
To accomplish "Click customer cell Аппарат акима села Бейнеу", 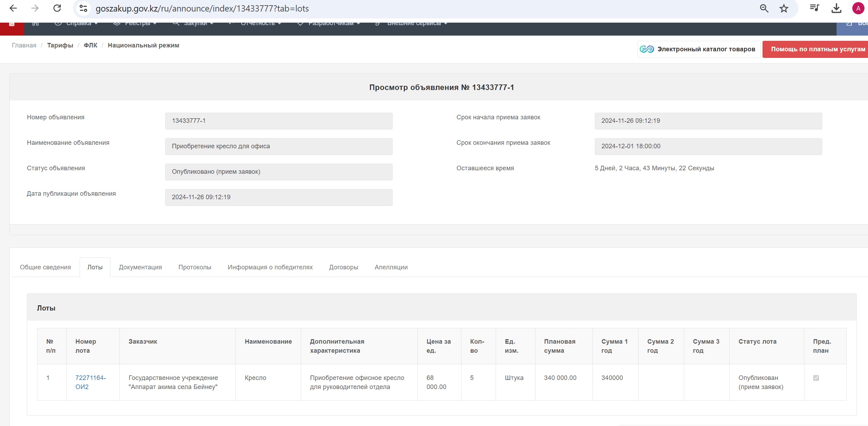I will click(177, 382).
